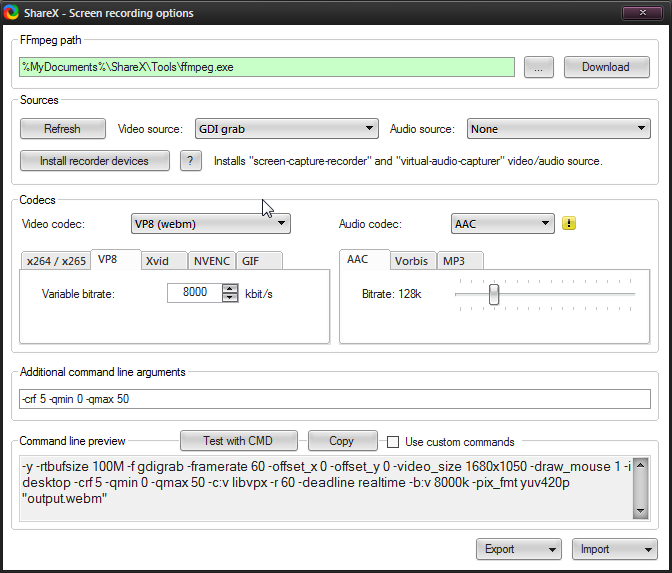Increase variable bitrate with up arrow
Screen dimensions: 672x573
[x=230, y=289]
